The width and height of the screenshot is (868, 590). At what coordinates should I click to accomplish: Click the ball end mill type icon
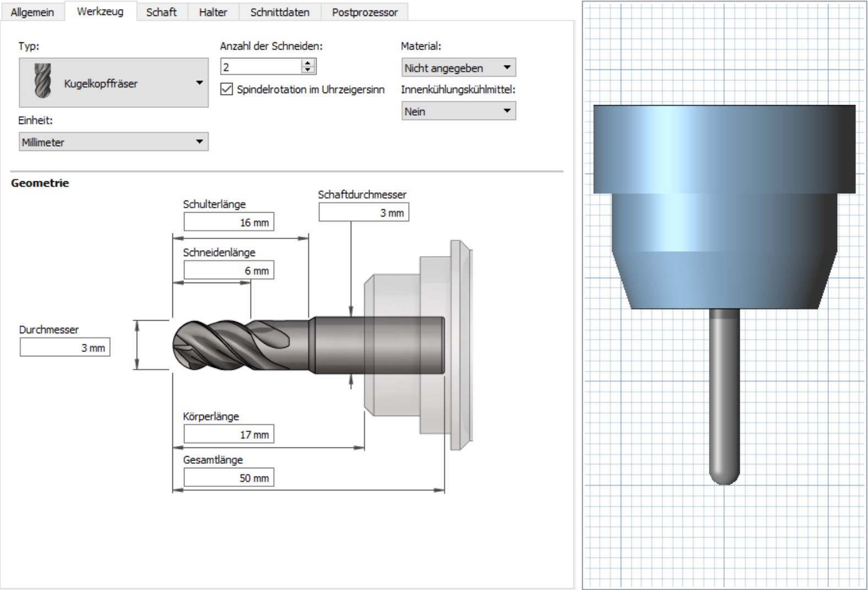pyautogui.click(x=42, y=82)
